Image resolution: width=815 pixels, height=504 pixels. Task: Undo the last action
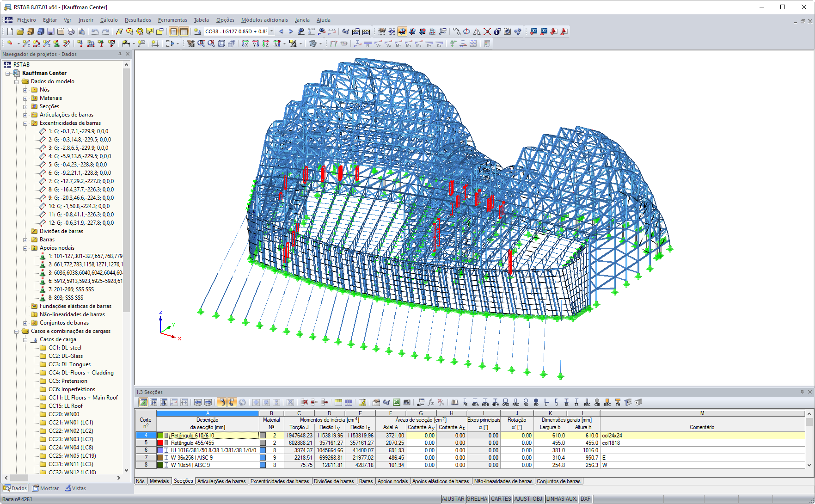point(95,31)
